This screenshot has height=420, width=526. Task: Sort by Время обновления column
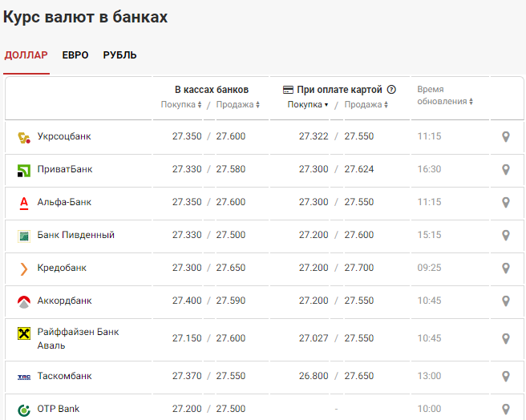(x=445, y=101)
